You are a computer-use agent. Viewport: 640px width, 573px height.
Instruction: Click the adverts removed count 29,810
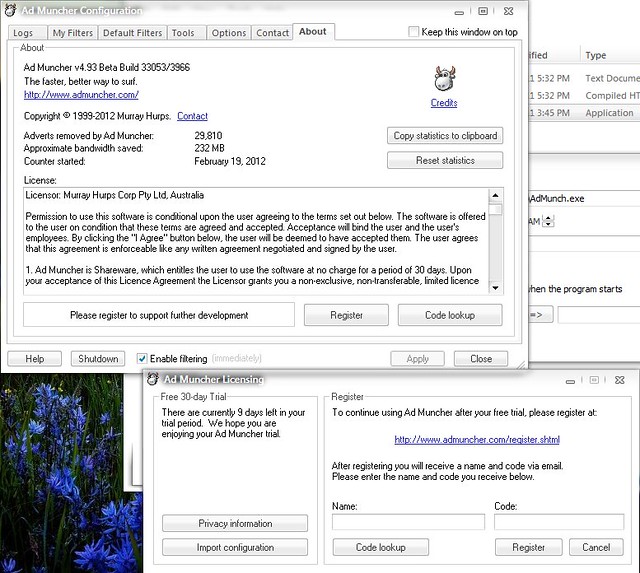(208, 135)
